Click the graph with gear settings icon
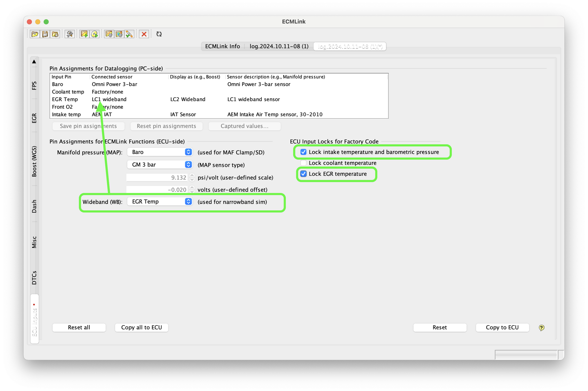 click(109, 34)
